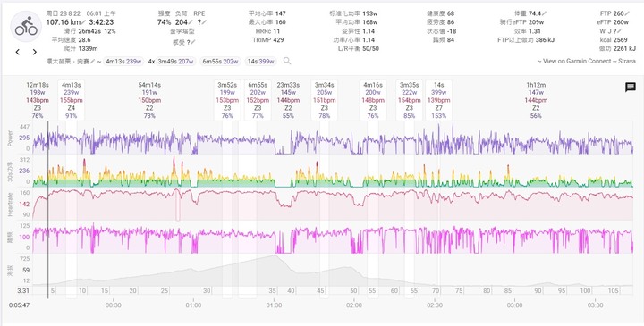
Task: Click the L/R平衡 50/50 value
Action: click(371, 48)
